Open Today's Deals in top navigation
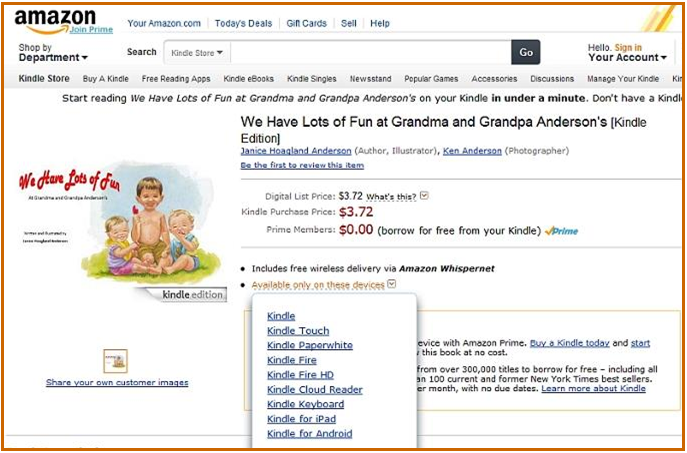Screen dimensions: 687x453 click(243, 23)
